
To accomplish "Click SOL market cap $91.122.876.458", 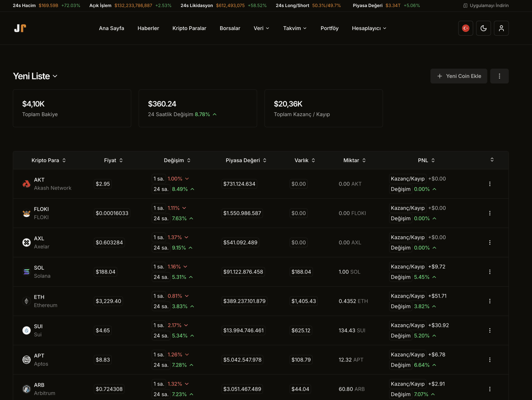I will pyautogui.click(x=243, y=272).
